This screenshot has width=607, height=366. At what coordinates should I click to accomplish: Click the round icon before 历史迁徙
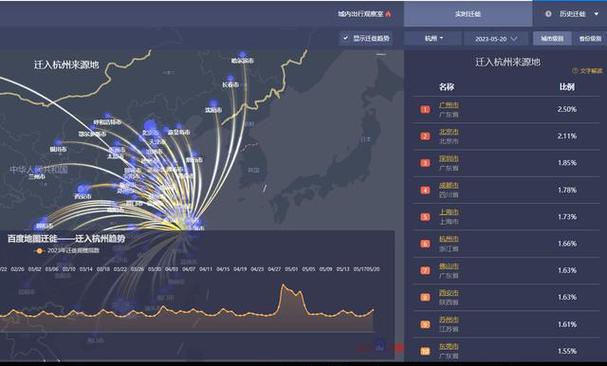click(x=548, y=14)
